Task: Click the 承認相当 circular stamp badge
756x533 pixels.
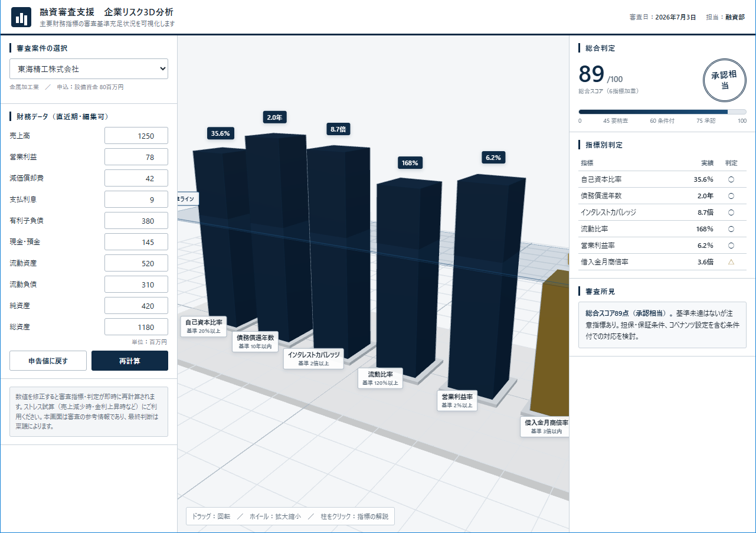Action: coord(725,81)
